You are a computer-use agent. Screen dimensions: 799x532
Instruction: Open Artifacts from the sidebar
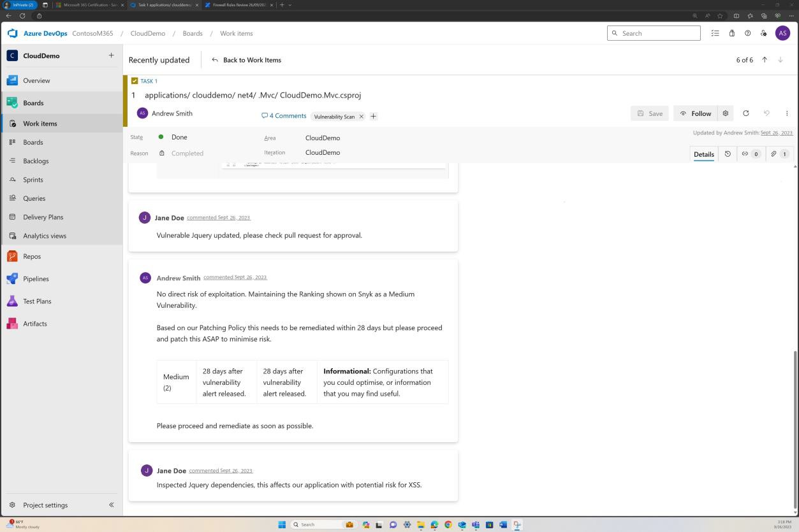(34, 323)
